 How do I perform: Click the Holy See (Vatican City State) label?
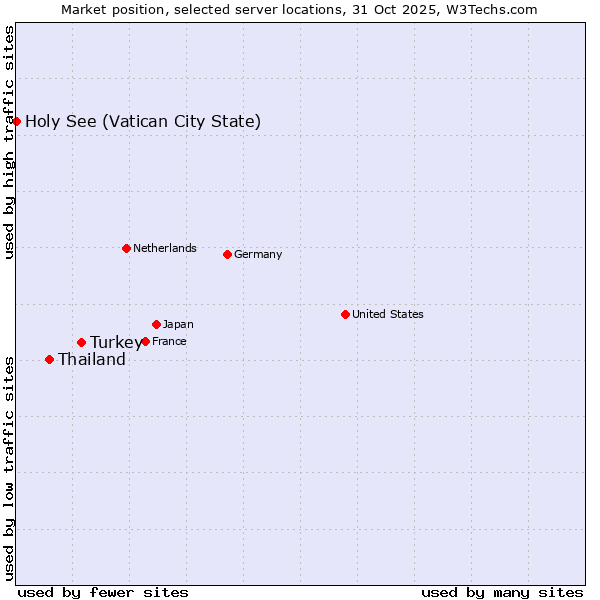click(x=143, y=122)
